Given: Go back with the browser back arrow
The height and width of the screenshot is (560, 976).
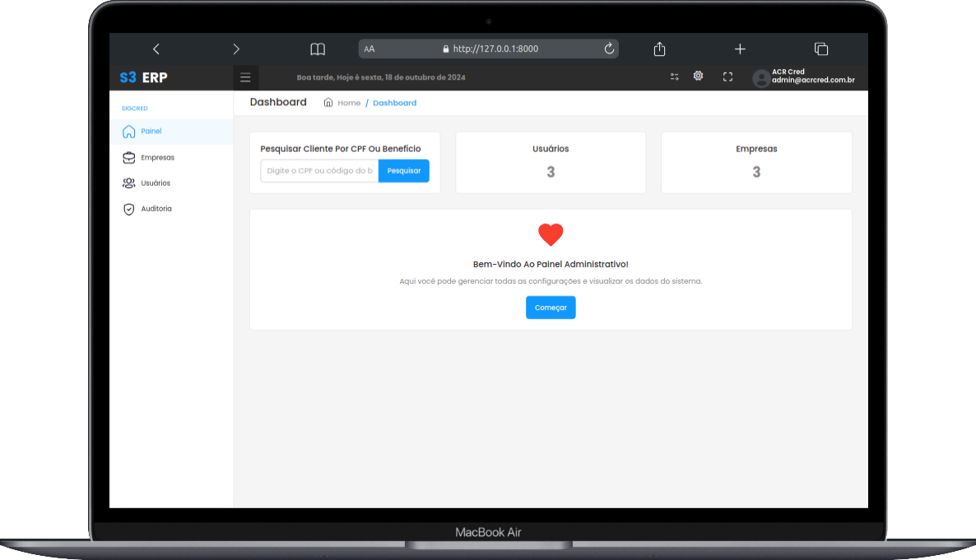Looking at the screenshot, I should pos(156,49).
